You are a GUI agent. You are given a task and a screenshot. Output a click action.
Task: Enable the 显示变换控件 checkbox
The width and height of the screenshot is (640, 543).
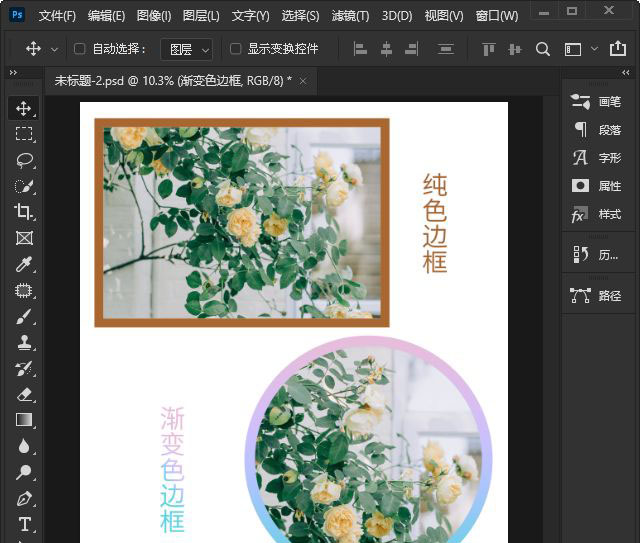pyautogui.click(x=236, y=49)
